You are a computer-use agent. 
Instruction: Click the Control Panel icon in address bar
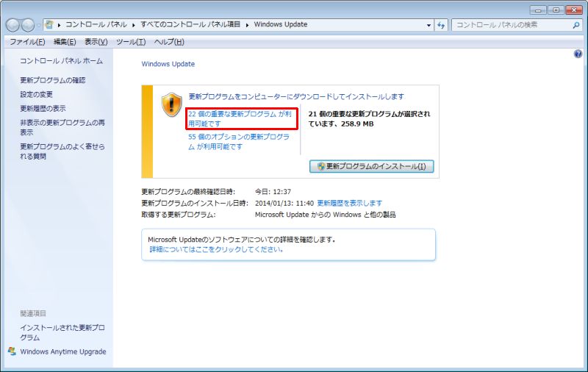[49, 25]
